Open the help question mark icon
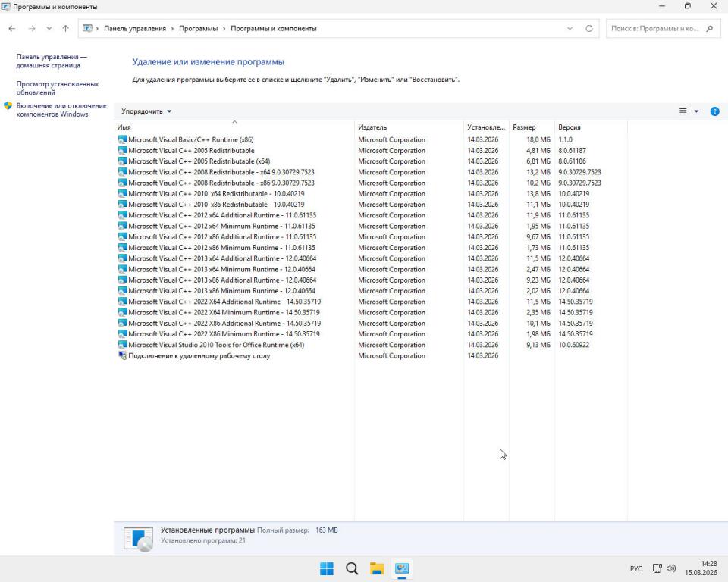 coord(714,111)
